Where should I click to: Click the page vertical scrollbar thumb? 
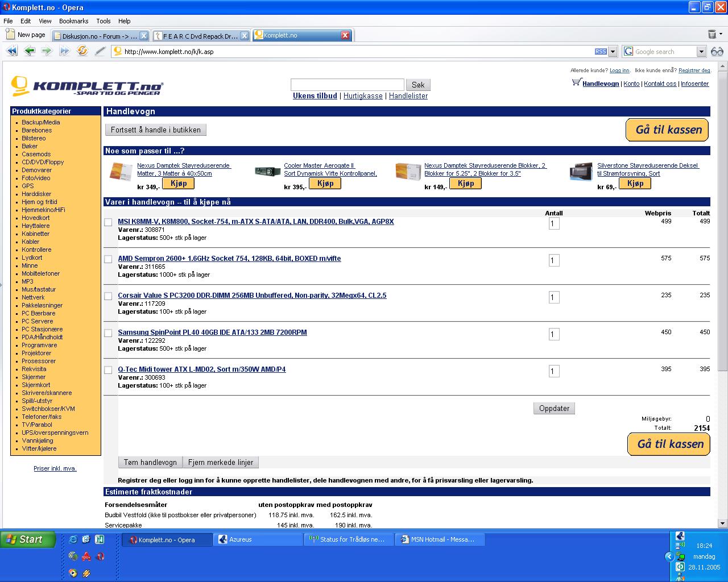click(723, 222)
